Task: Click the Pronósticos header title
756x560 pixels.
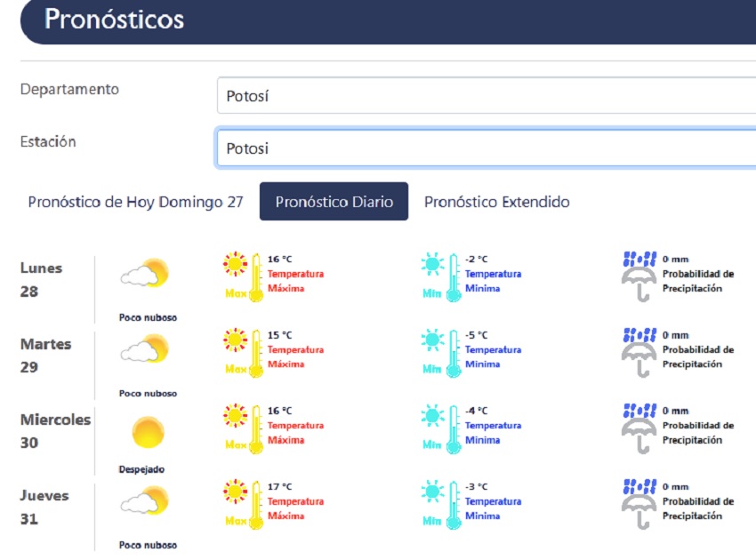Action: pyautogui.click(x=115, y=19)
